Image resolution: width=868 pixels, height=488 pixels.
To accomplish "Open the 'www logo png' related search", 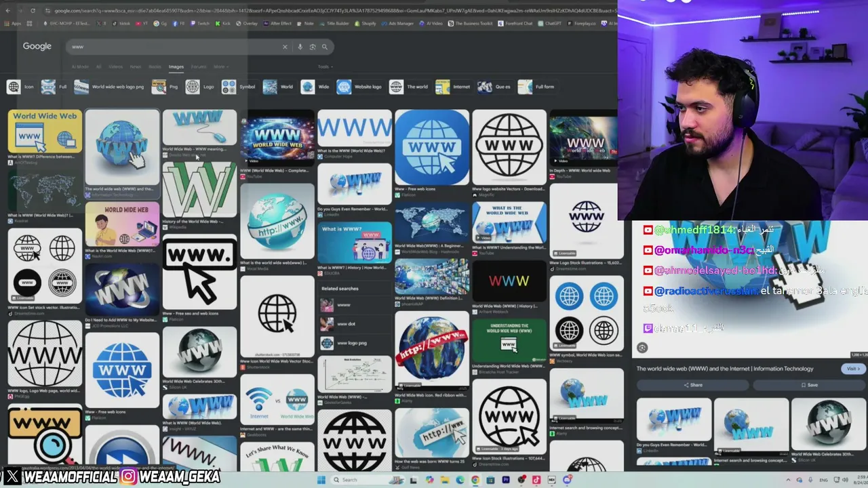I will (x=355, y=343).
